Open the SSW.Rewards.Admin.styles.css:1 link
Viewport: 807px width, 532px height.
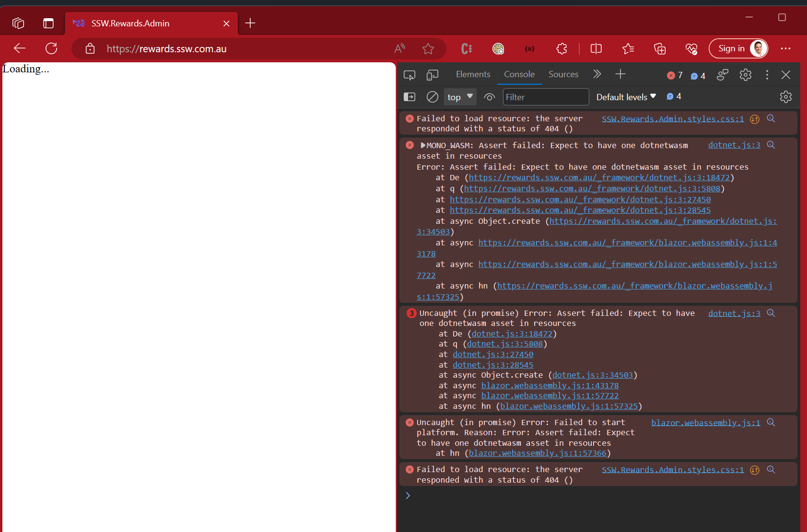673,119
